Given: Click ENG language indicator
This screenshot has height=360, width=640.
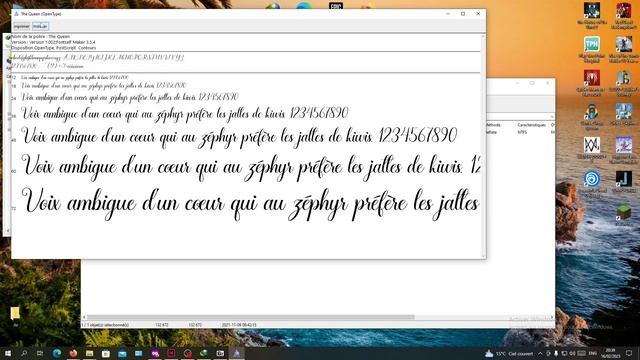Looking at the screenshot, I should (593, 353).
